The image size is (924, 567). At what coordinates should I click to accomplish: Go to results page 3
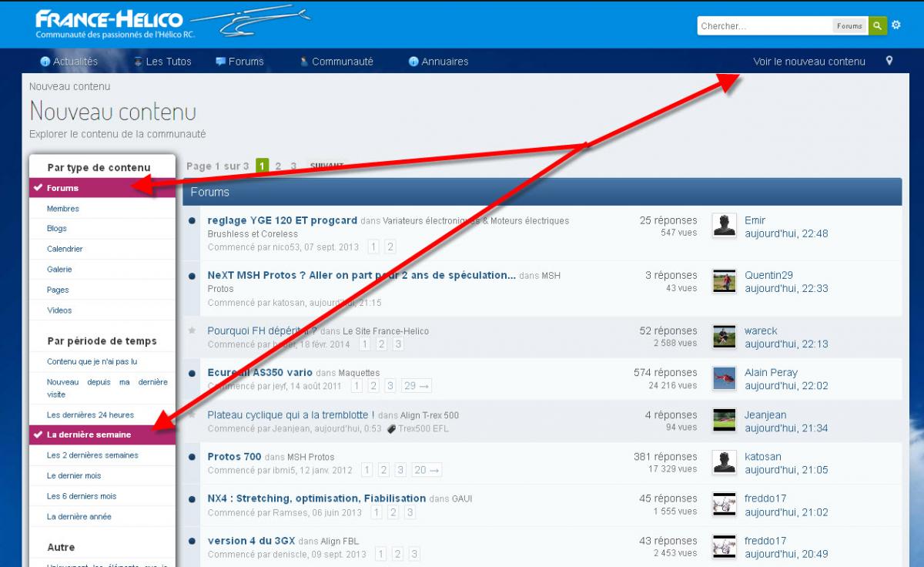point(293,166)
